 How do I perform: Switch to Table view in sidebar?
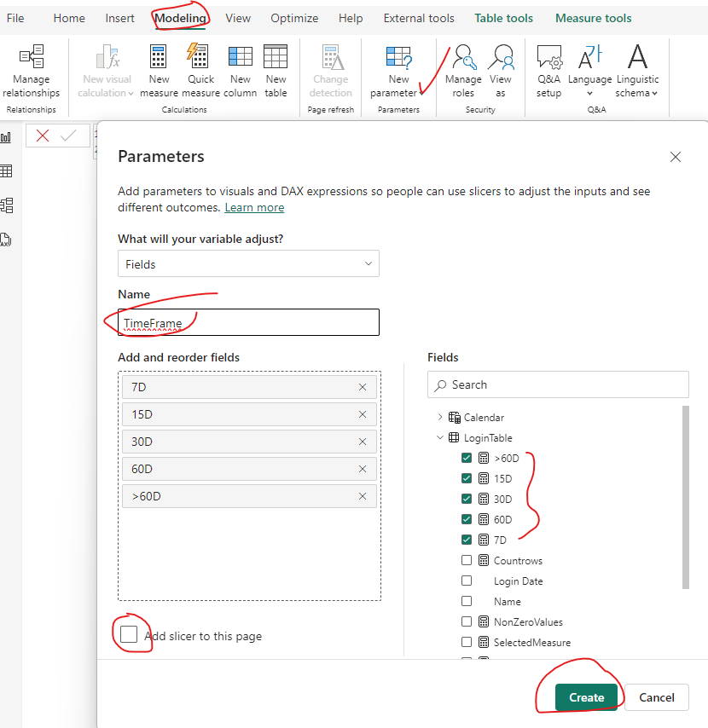coord(6,170)
